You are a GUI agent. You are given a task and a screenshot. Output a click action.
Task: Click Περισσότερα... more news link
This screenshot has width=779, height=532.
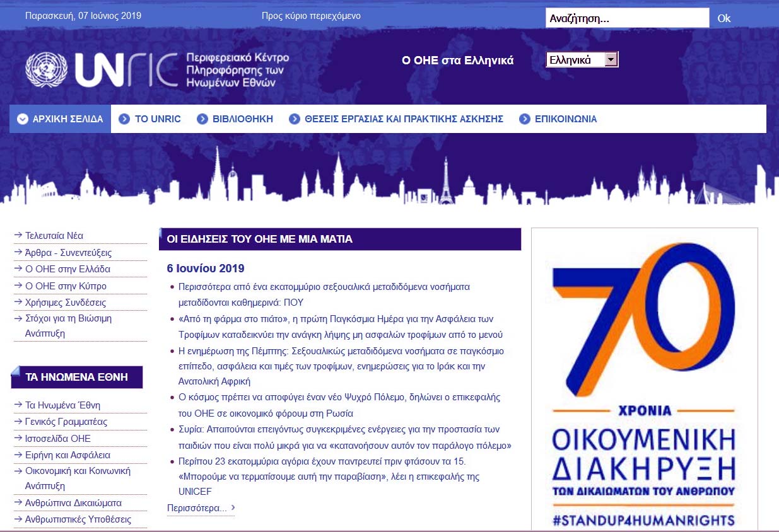click(197, 507)
